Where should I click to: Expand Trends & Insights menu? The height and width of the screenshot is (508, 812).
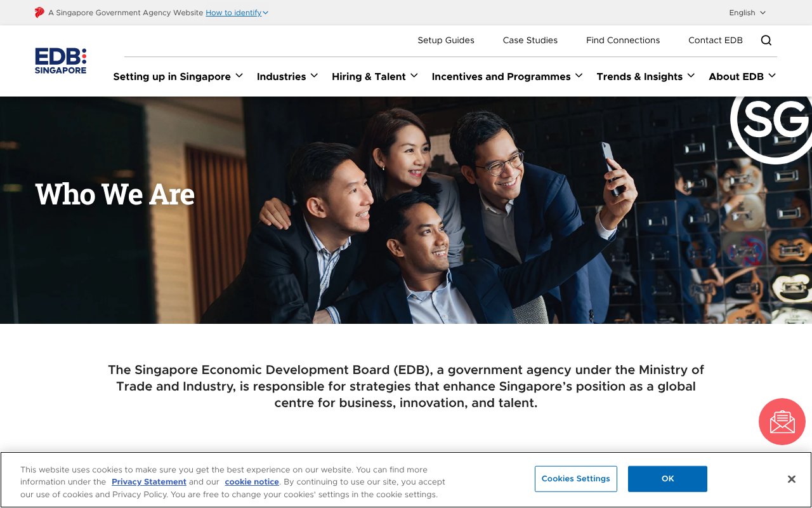coord(645,76)
